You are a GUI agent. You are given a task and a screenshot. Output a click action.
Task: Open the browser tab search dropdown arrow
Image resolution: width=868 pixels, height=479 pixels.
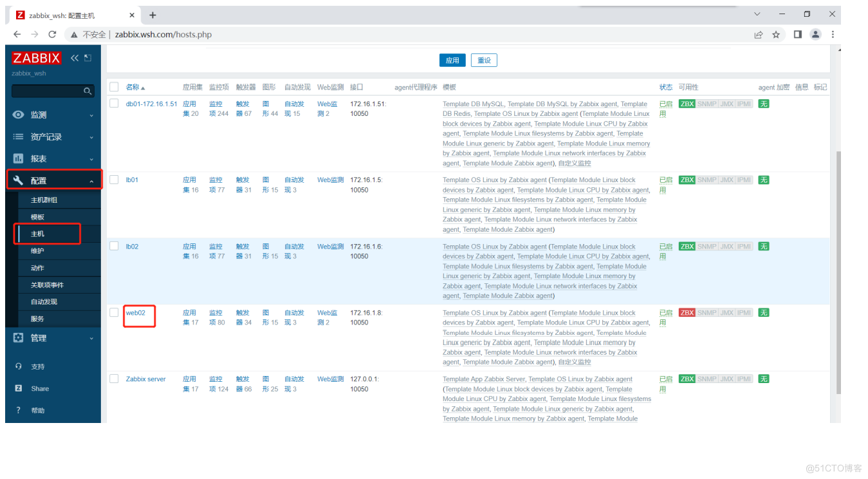click(x=757, y=14)
